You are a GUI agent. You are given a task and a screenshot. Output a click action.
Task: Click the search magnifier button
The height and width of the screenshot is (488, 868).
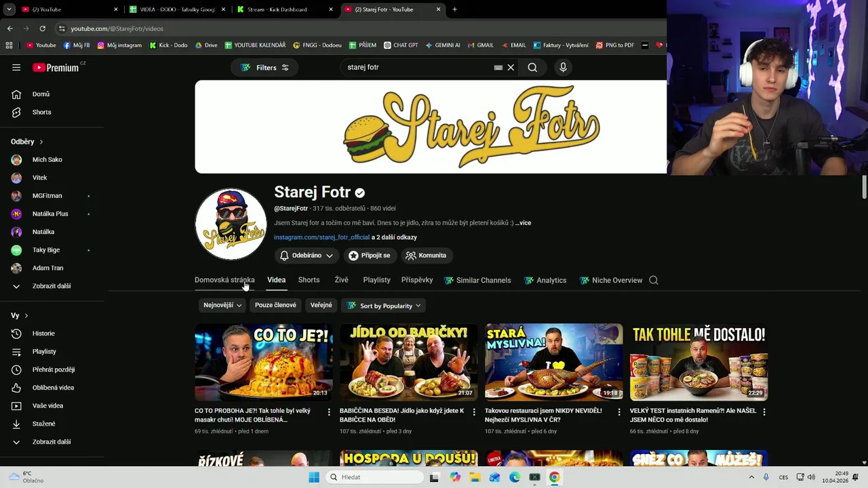(532, 67)
